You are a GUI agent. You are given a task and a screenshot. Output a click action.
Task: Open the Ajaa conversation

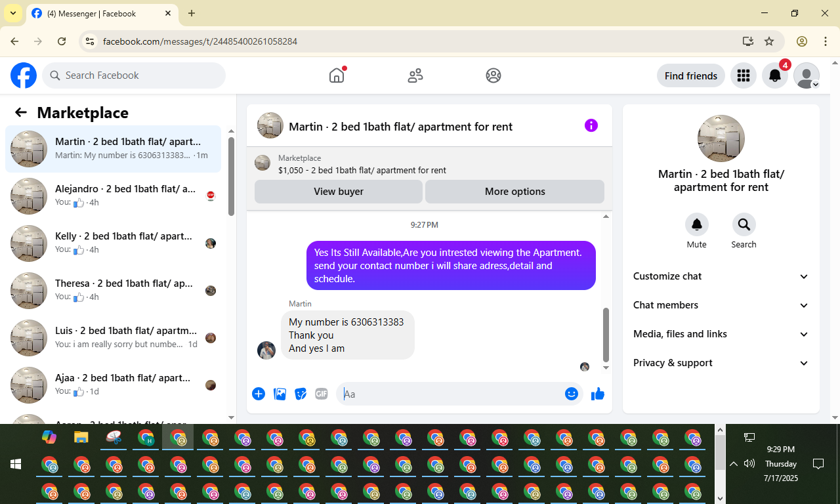(x=113, y=385)
